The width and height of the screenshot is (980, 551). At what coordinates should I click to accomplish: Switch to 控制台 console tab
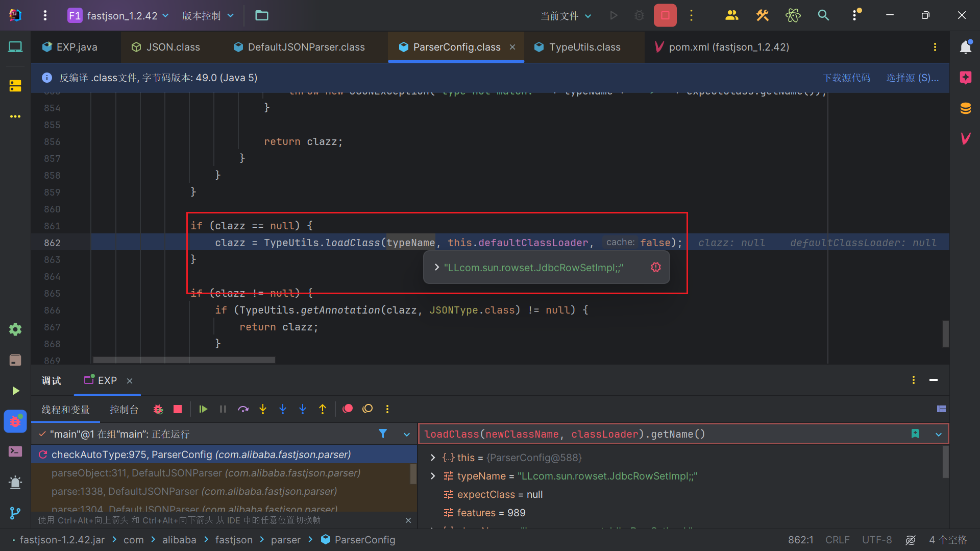coord(124,409)
